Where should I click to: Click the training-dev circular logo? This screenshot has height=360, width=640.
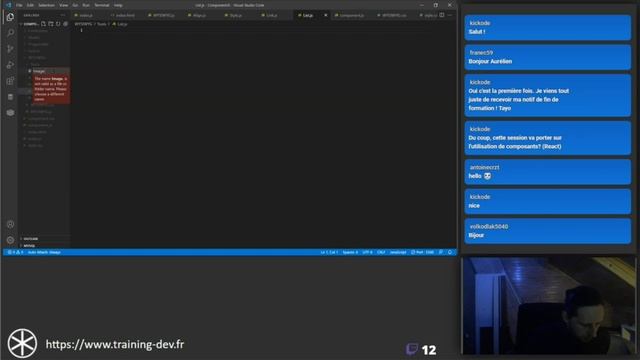tap(22, 344)
